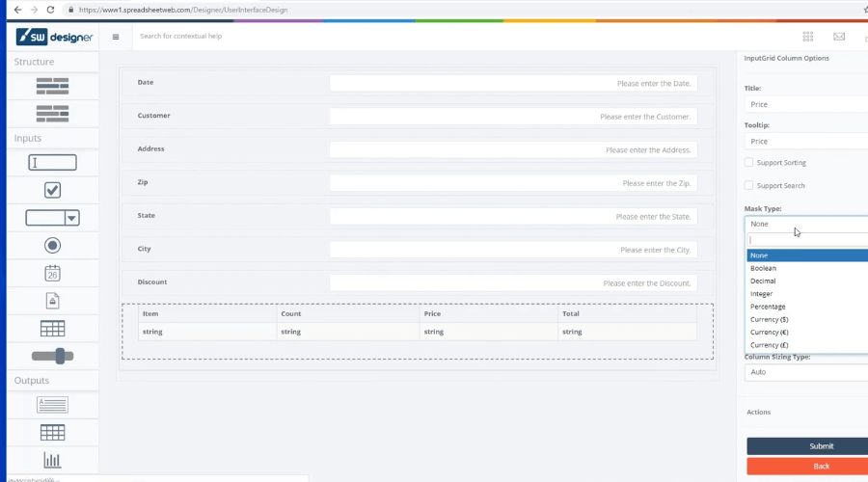Click the forward browser arrow
Viewport: 868px width, 482px height.
tap(34, 10)
